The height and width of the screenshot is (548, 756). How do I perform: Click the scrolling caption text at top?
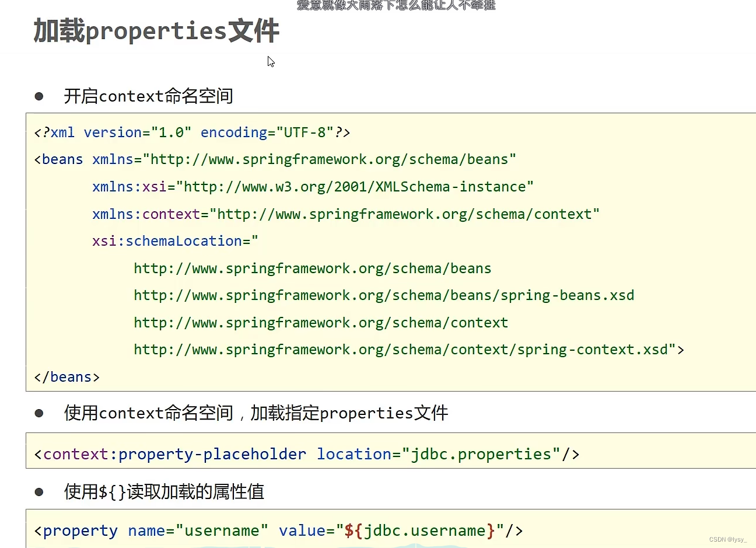click(x=396, y=5)
